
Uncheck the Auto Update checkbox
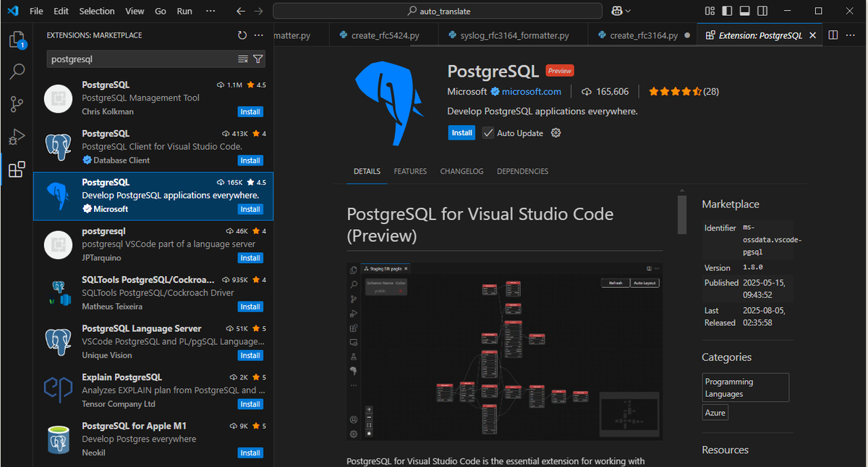pyautogui.click(x=488, y=133)
